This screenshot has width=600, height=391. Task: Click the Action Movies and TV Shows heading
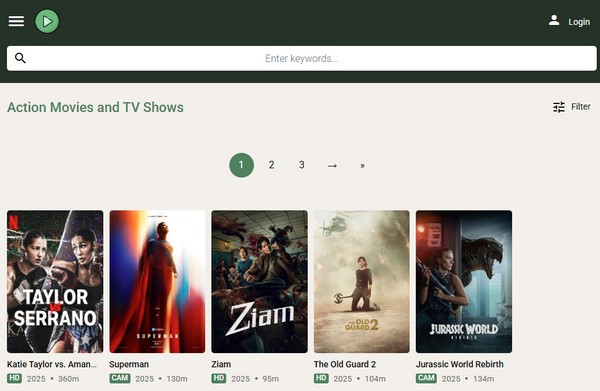95,108
